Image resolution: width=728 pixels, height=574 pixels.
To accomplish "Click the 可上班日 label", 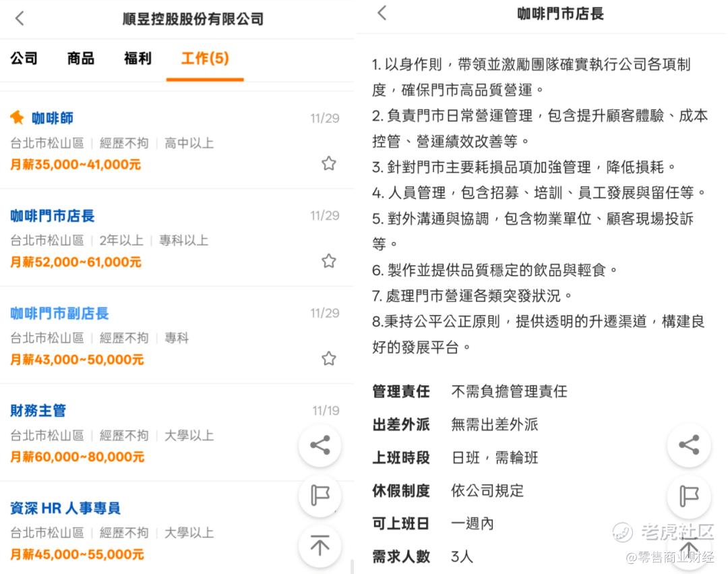I will (x=401, y=523).
